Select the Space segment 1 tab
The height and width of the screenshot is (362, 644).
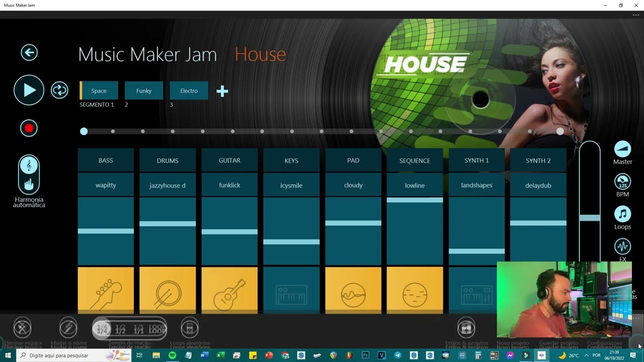click(x=99, y=90)
